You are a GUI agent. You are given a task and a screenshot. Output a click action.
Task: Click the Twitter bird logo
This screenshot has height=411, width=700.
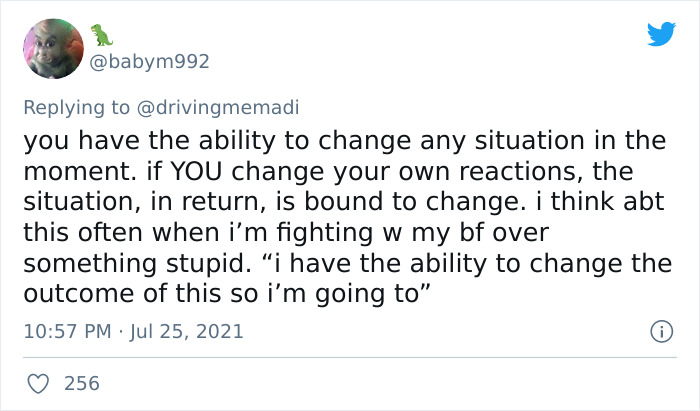click(x=661, y=35)
